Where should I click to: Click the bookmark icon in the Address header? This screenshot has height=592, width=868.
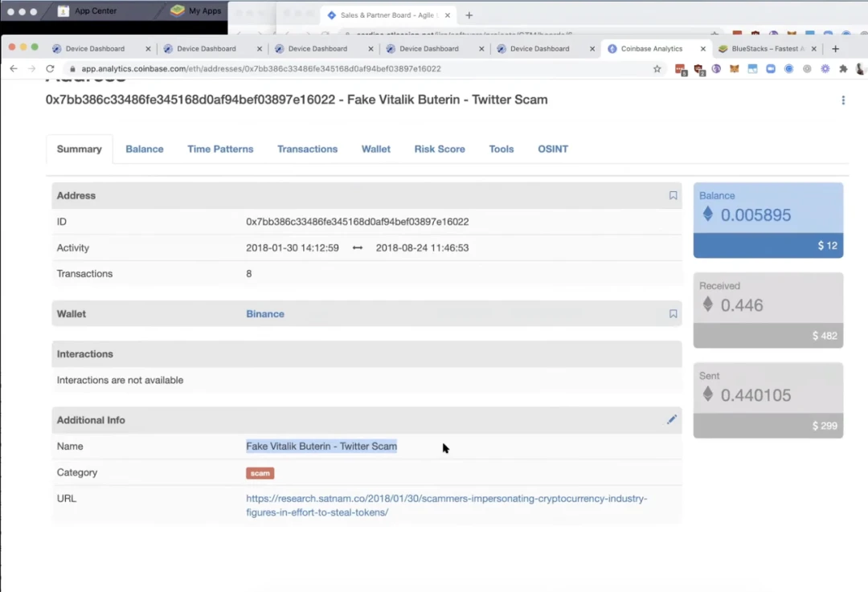(674, 195)
